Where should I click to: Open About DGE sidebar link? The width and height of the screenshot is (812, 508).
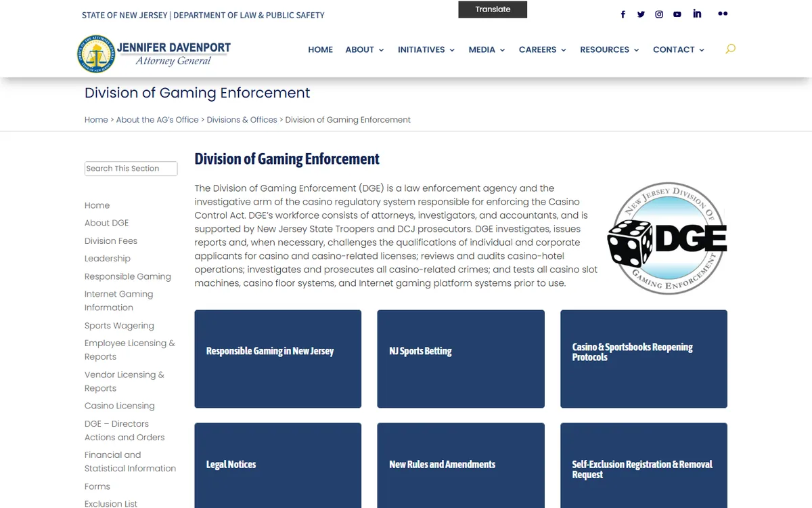click(x=106, y=223)
